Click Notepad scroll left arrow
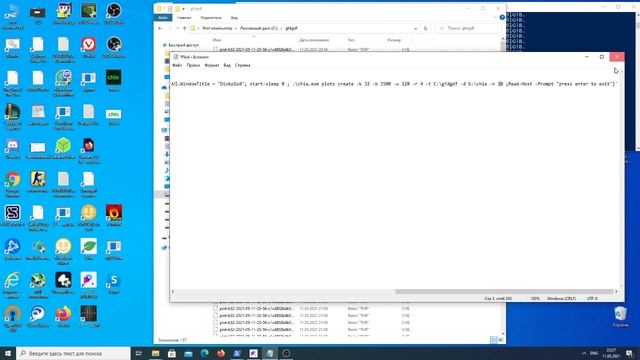This screenshot has width=640, height=360. pyautogui.click(x=173, y=291)
